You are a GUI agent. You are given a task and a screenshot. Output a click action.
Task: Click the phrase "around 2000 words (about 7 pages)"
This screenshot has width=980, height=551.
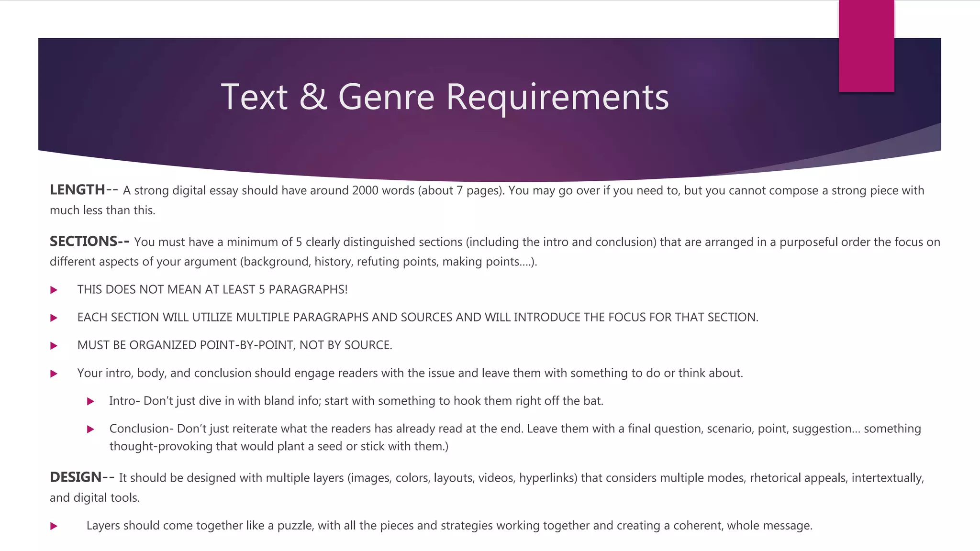(407, 190)
